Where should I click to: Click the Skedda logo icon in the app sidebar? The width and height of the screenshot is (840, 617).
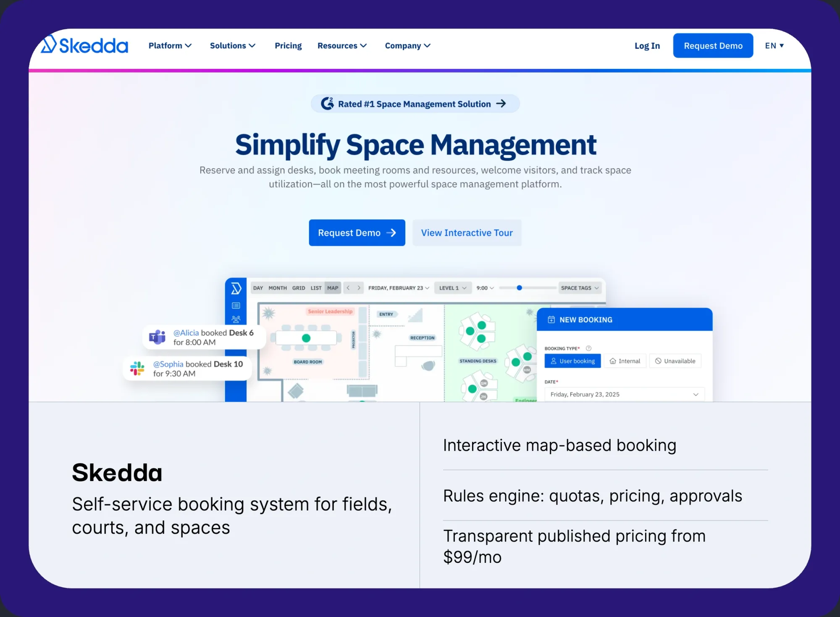pyautogui.click(x=236, y=288)
